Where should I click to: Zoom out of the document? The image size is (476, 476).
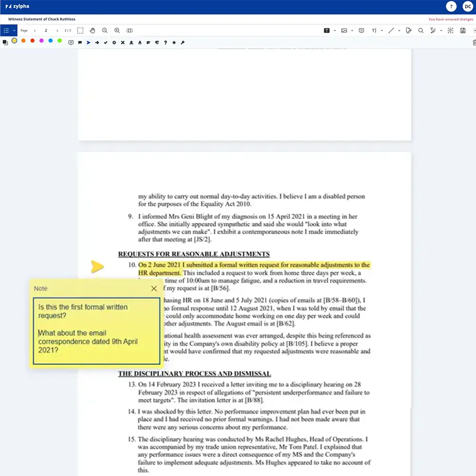[105, 30]
